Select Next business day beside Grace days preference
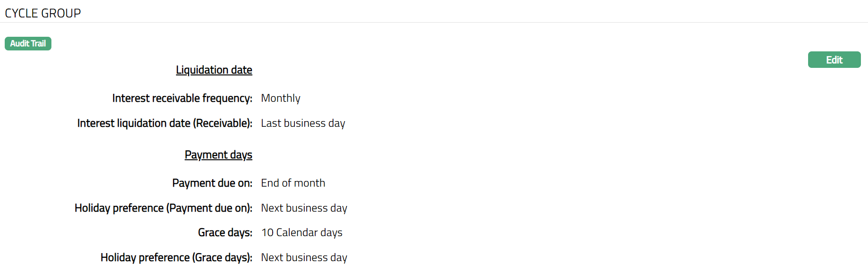868x271 pixels. (x=304, y=258)
